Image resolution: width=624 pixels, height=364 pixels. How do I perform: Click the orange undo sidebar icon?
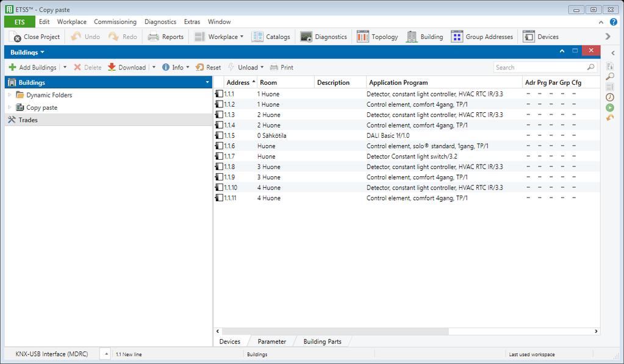click(610, 118)
